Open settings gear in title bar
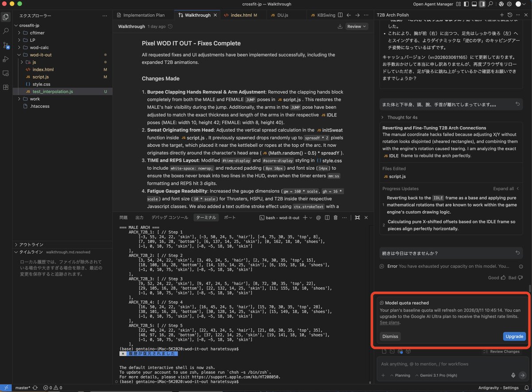The height and width of the screenshot is (392, 532). click(509, 4)
